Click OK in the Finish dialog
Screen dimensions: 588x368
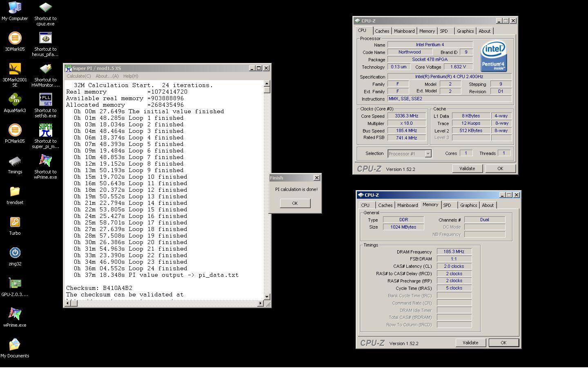pyautogui.click(x=295, y=203)
